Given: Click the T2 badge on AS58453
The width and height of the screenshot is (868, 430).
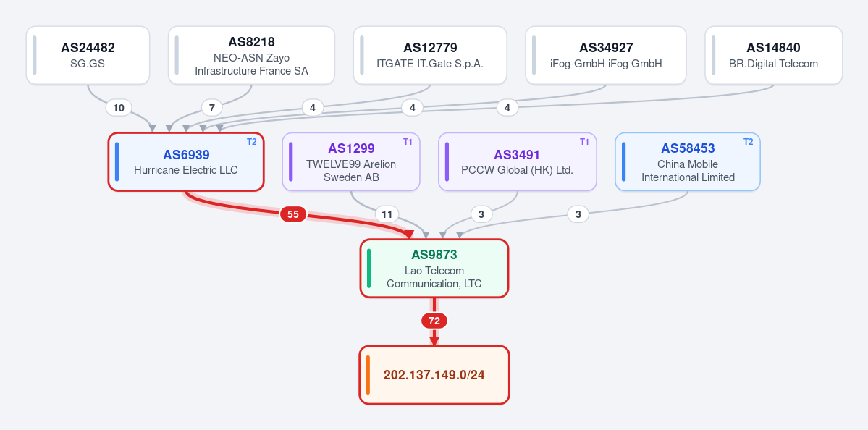Looking at the screenshot, I should pos(748,142).
